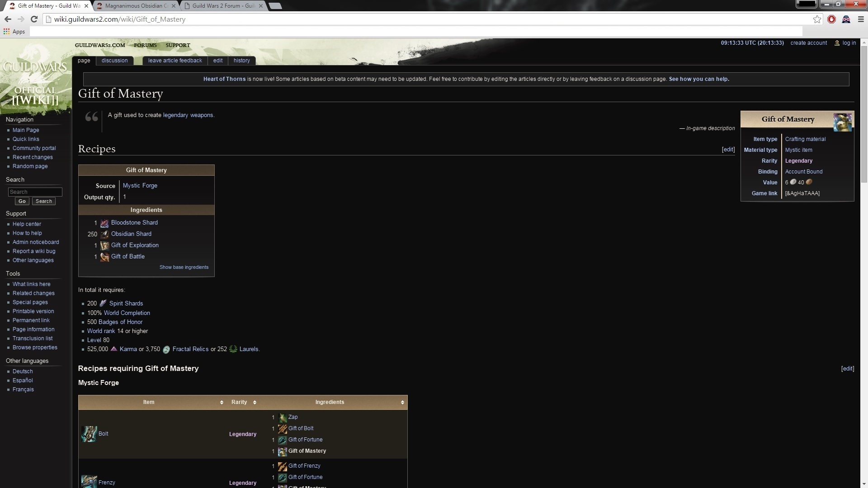
Task: Open Heart of Thorns link in notice
Action: [x=224, y=79]
